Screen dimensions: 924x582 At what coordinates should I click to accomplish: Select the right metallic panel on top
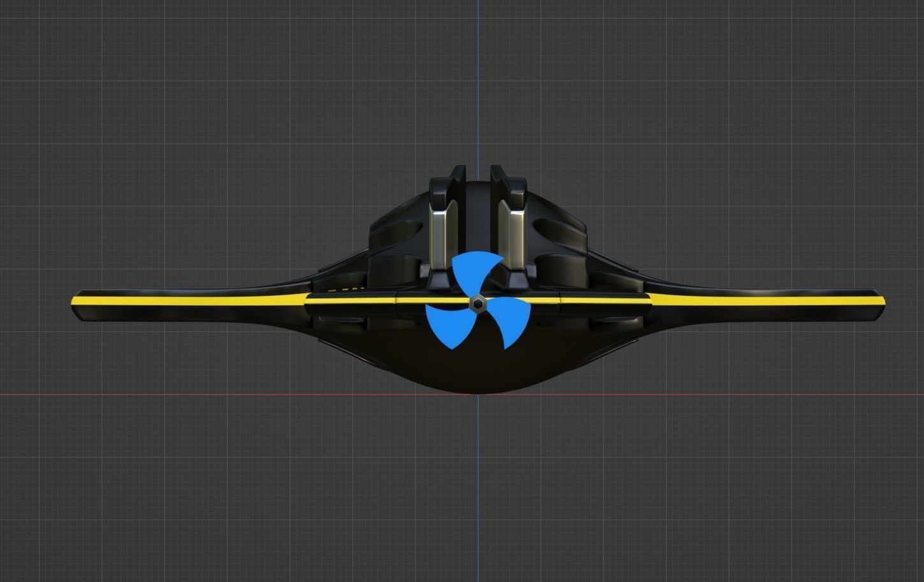(513, 234)
